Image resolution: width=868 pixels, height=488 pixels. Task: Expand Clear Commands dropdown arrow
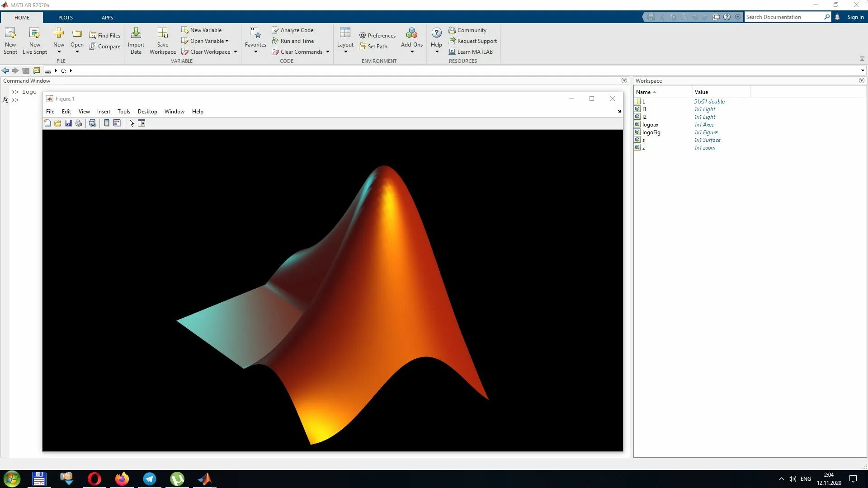point(328,52)
